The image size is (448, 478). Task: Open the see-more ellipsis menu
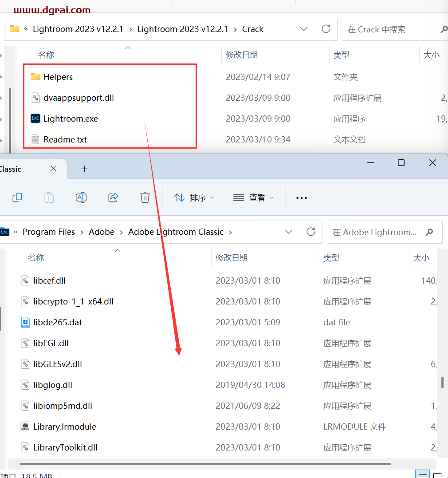(302, 198)
